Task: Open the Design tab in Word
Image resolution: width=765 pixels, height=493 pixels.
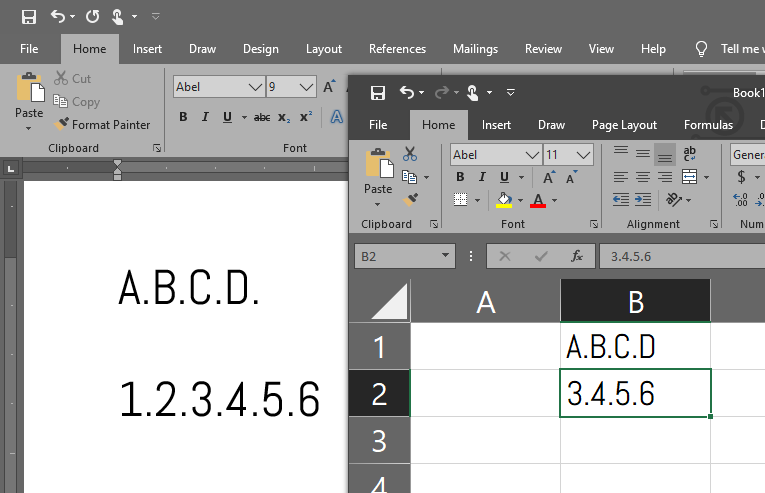Action: tap(261, 49)
